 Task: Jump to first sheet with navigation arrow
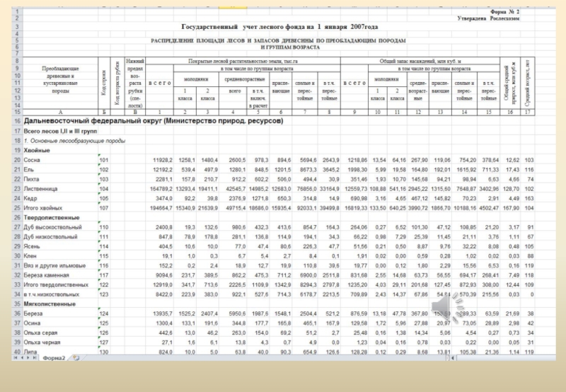click(x=15, y=358)
